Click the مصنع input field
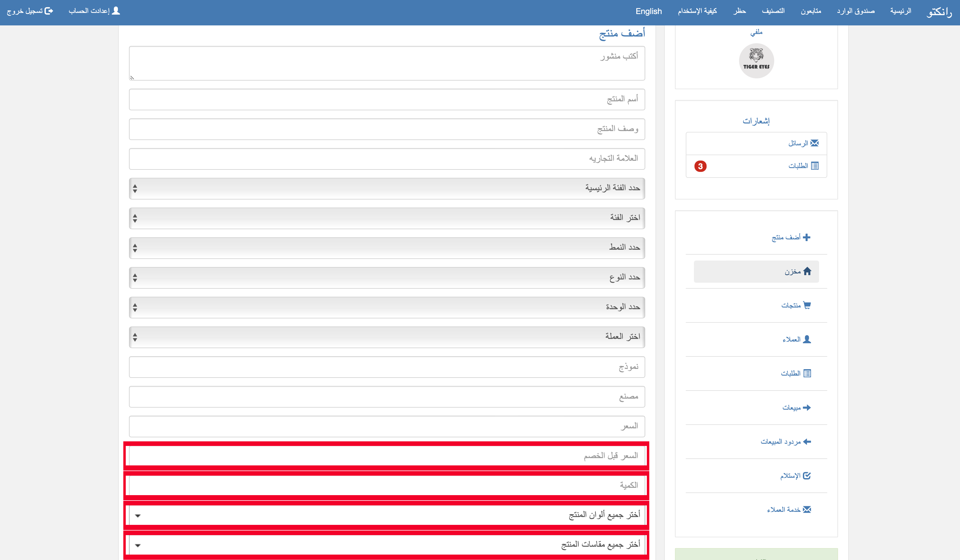 387,397
